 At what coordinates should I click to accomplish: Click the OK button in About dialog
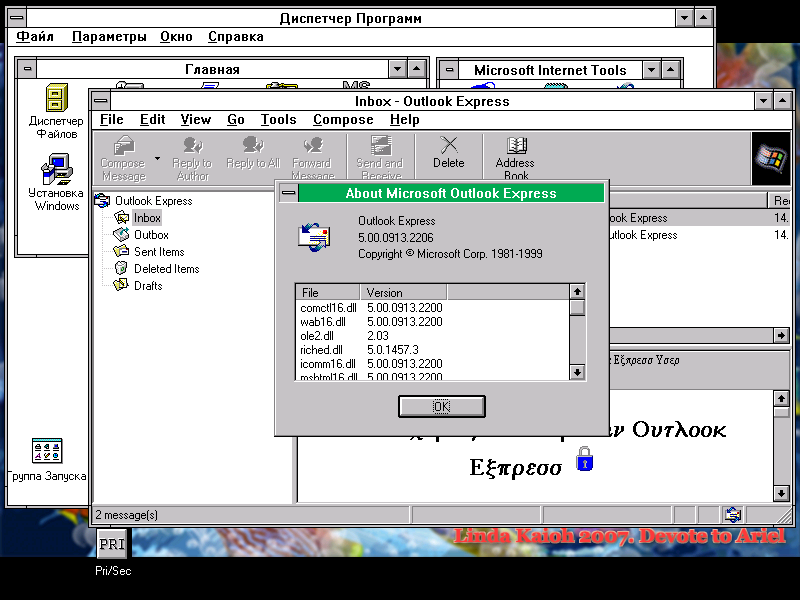[x=441, y=406]
